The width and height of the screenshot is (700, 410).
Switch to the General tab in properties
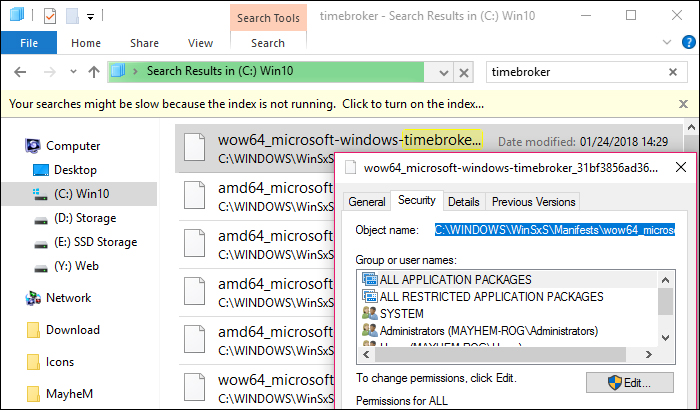(x=367, y=202)
